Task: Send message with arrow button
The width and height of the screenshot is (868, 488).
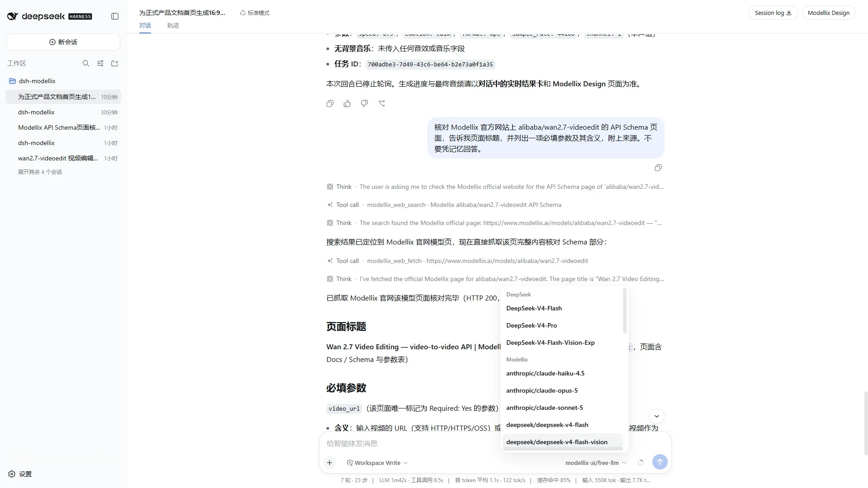Action: 660,462
